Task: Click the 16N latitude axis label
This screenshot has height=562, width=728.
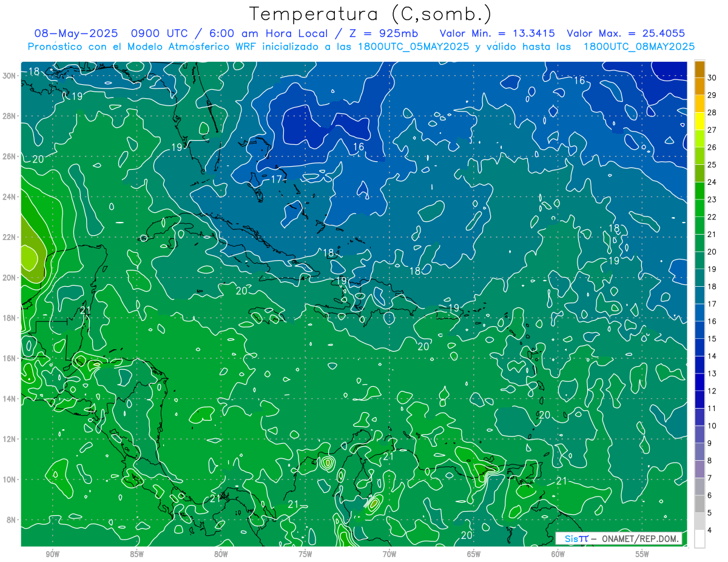Action: [9, 358]
